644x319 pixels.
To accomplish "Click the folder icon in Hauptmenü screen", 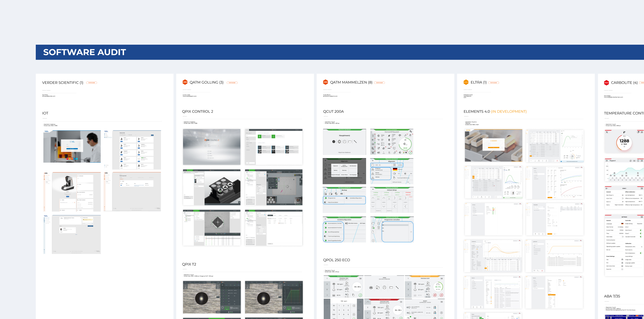I will (x=350, y=142).
